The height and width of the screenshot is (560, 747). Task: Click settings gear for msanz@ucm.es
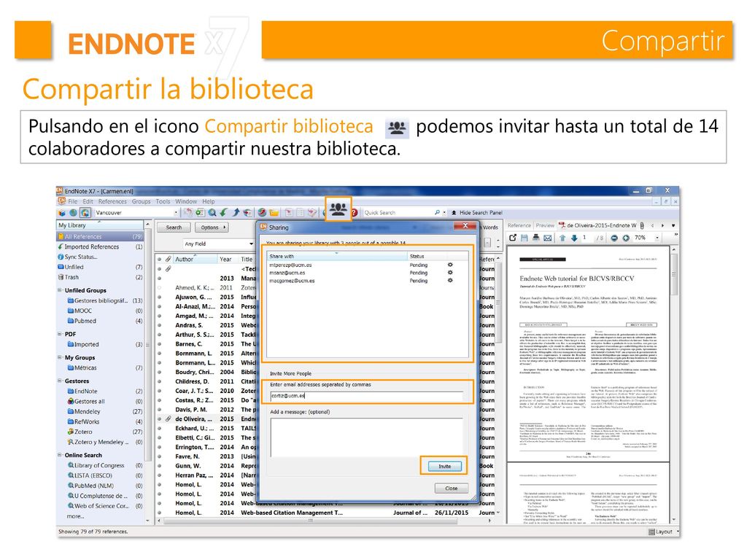449,273
